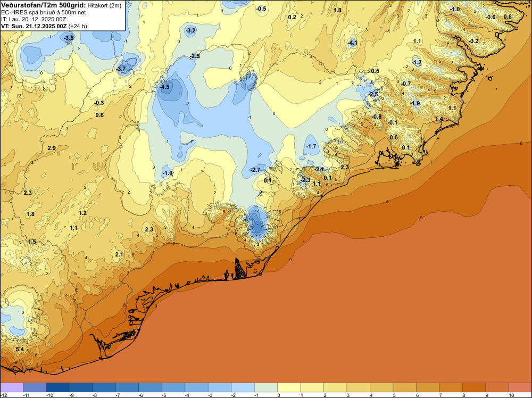Screen dimensions: 532x398
Task: Click the 'EC-HRES spá brúuð á 500m net' line
Action: pos(44,12)
